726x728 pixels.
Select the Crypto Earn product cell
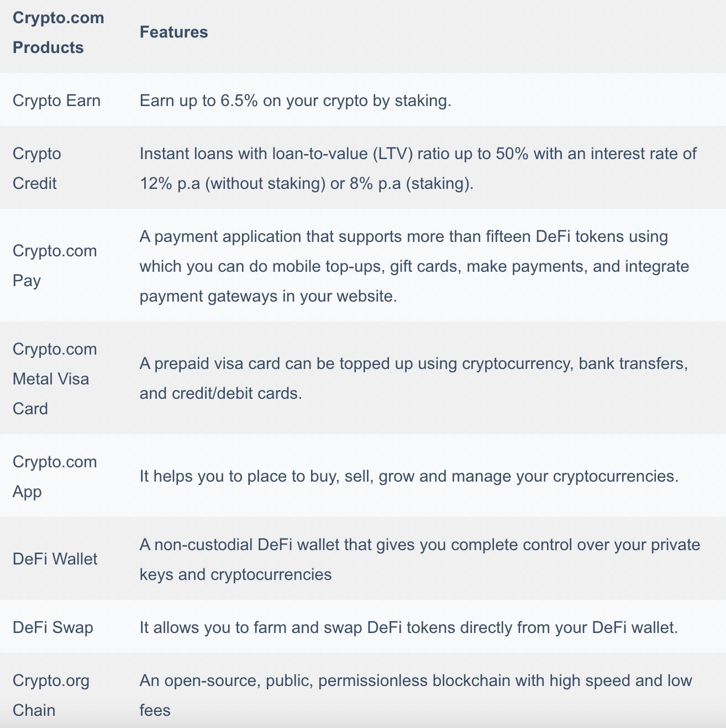pyautogui.click(x=56, y=101)
